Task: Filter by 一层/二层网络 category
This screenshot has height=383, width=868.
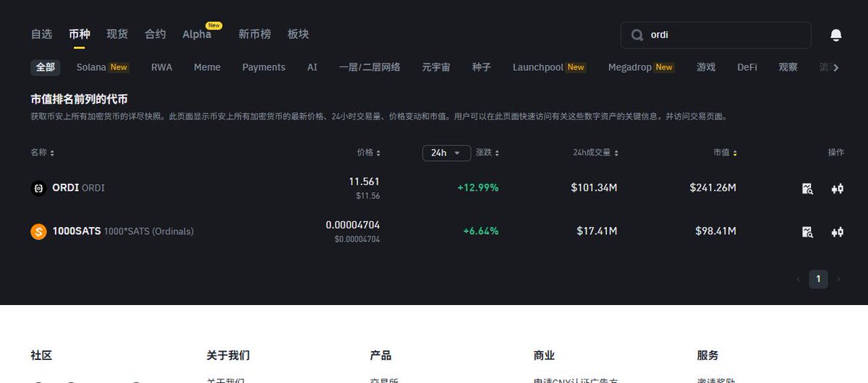Action: pyautogui.click(x=370, y=67)
